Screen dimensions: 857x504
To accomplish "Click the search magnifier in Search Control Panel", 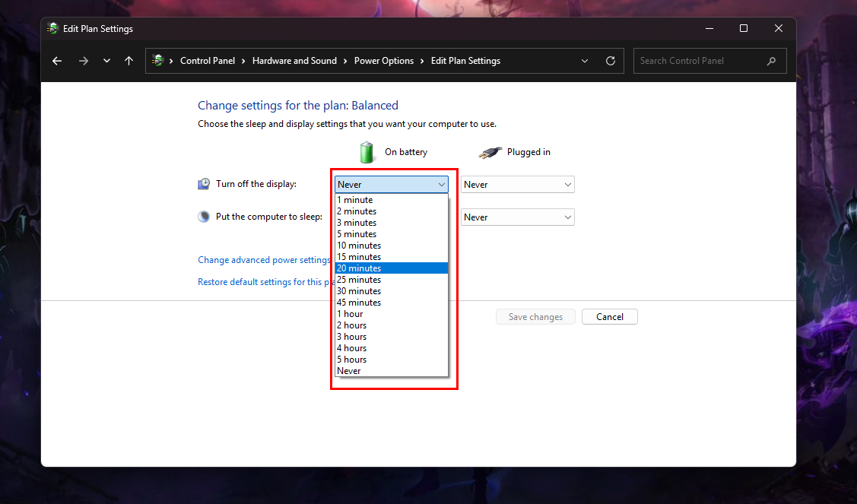I will coord(772,60).
